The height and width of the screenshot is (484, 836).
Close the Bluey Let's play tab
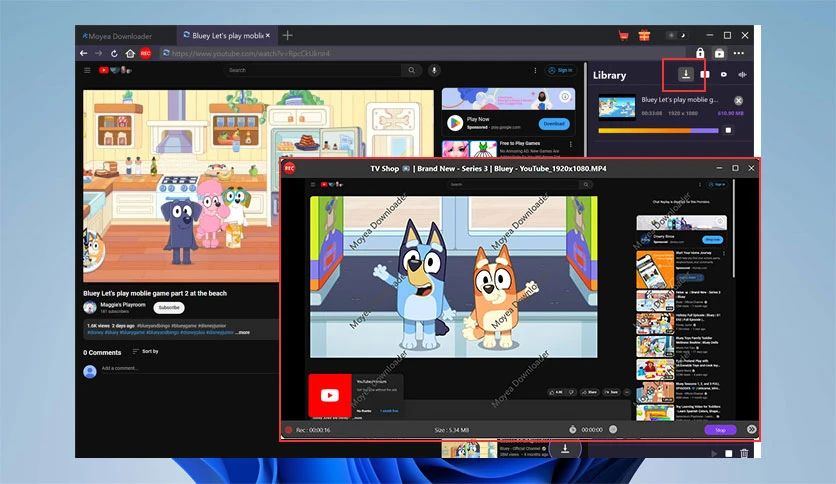268,36
